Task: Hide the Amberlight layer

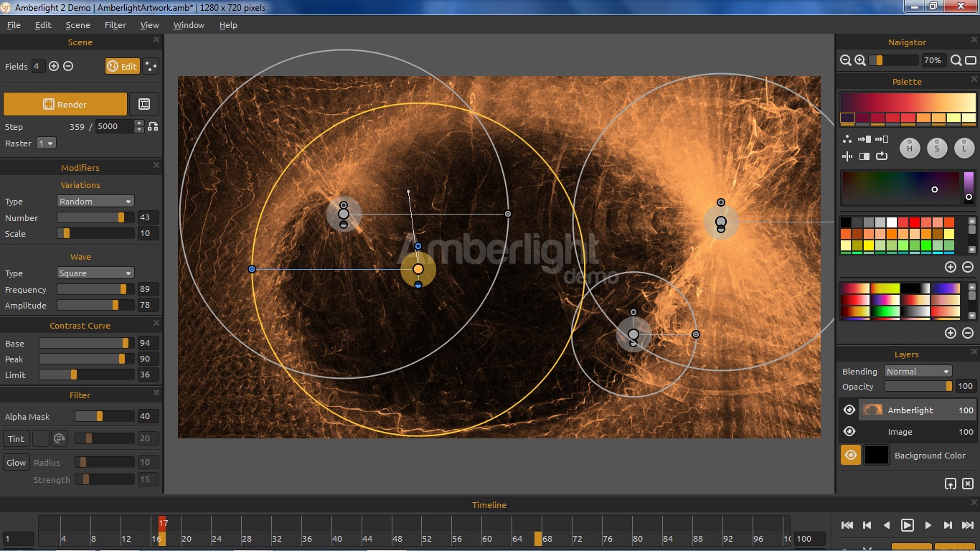Action: [849, 410]
